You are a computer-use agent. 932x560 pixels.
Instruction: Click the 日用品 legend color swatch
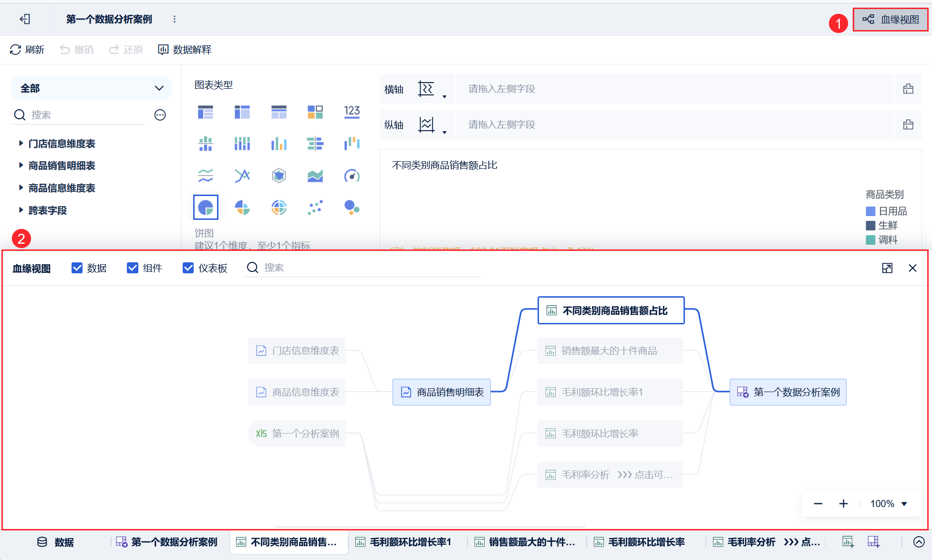870,211
